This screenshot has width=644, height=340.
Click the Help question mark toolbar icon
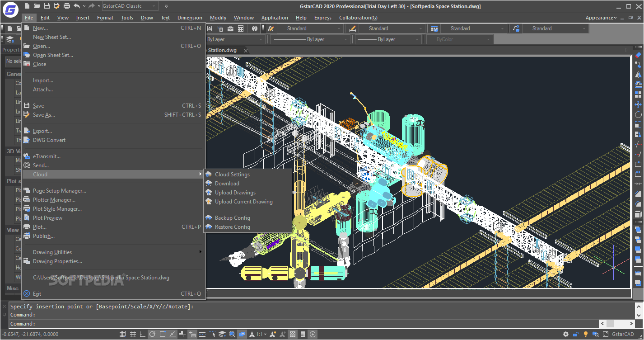255,28
